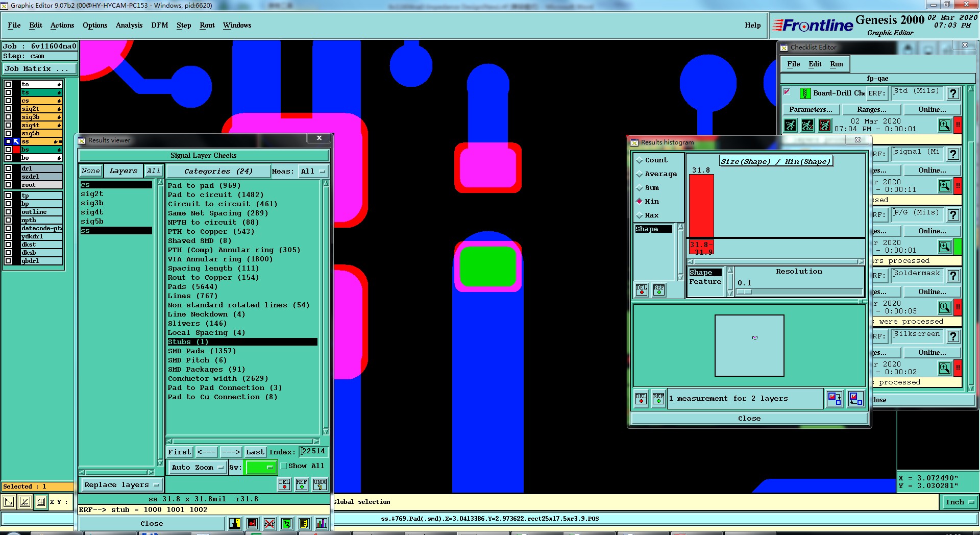Click the black-yellow silhouette icon next to Close

pos(235,523)
